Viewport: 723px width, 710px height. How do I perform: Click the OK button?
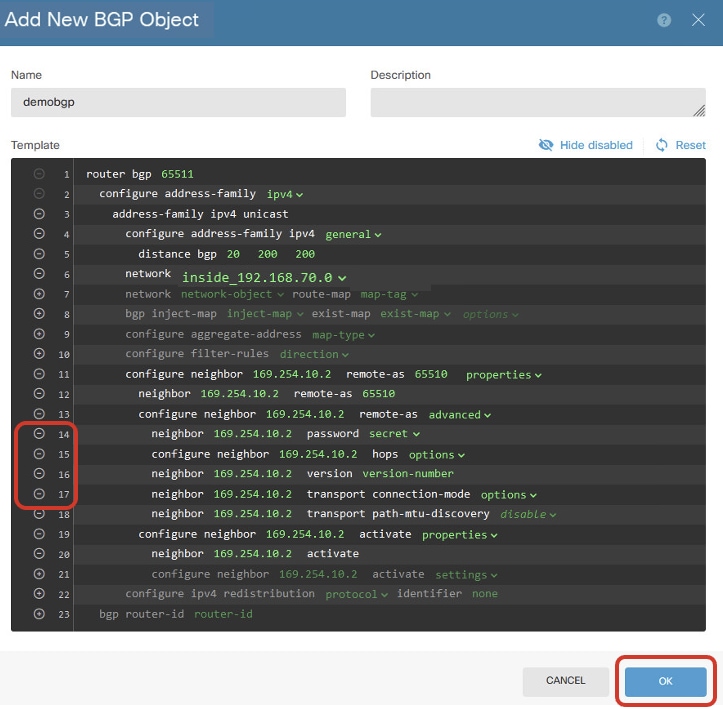665,681
